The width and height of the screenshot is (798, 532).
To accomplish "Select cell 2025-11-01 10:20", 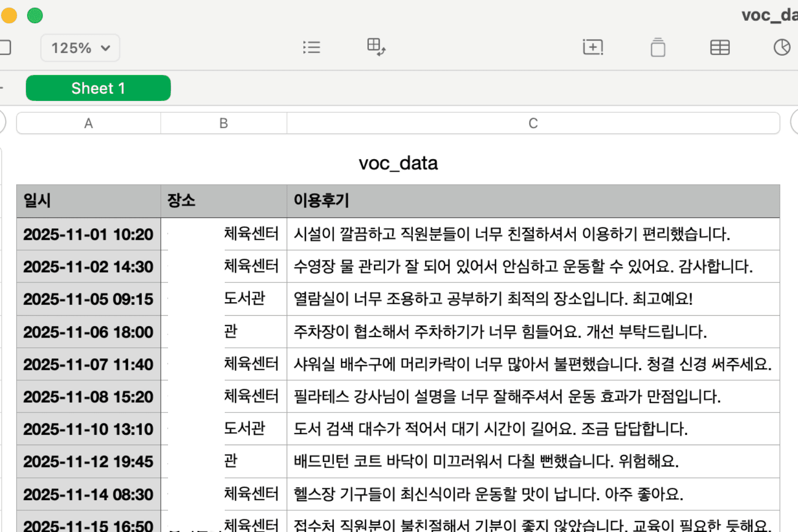I will (88, 234).
